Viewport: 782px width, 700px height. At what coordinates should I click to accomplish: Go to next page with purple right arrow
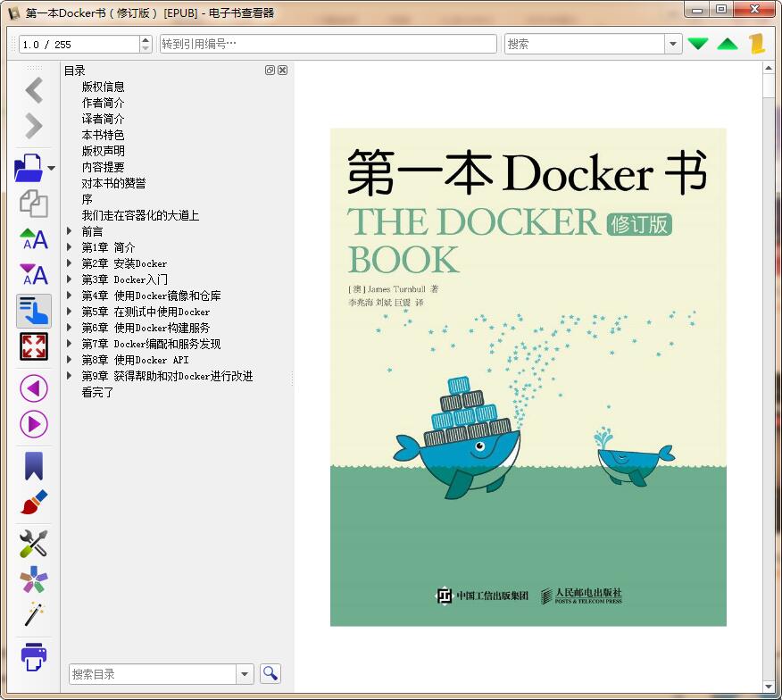coord(34,424)
